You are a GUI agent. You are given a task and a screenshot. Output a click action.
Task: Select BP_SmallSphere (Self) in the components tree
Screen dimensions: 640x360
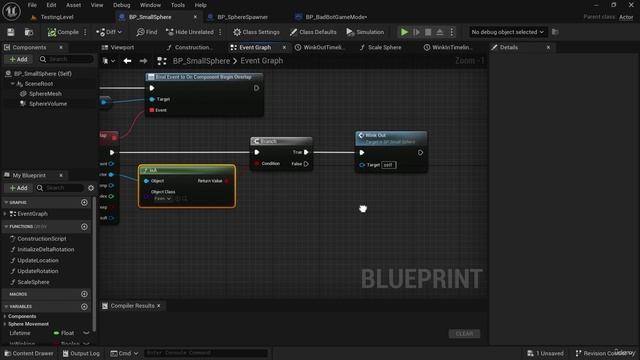[42, 73]
